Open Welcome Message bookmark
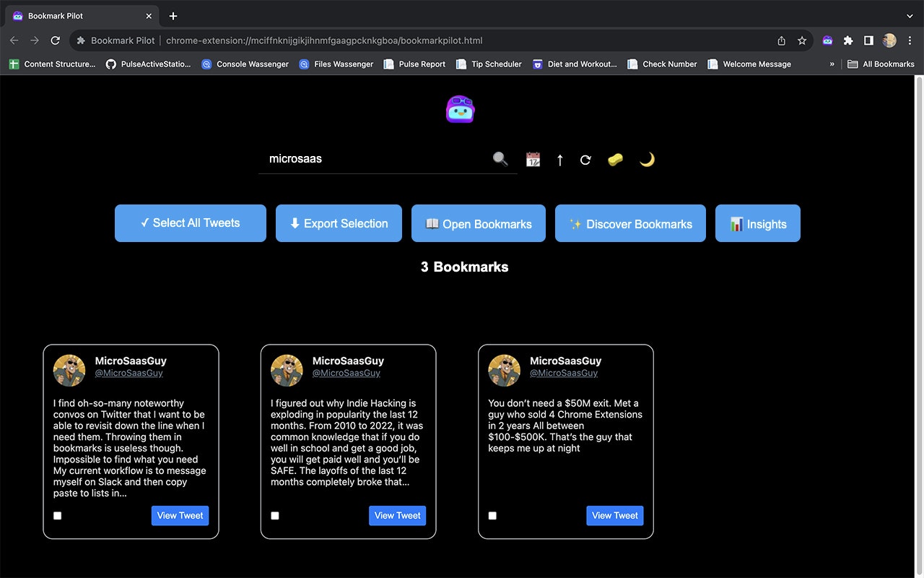The image size is (924, 578). [749, 64]
